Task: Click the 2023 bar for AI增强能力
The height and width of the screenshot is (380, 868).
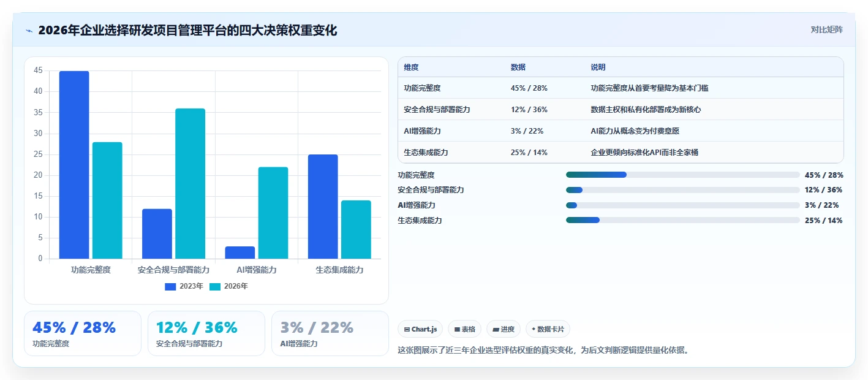Action: pyautogui.click(x=240, y=253)
